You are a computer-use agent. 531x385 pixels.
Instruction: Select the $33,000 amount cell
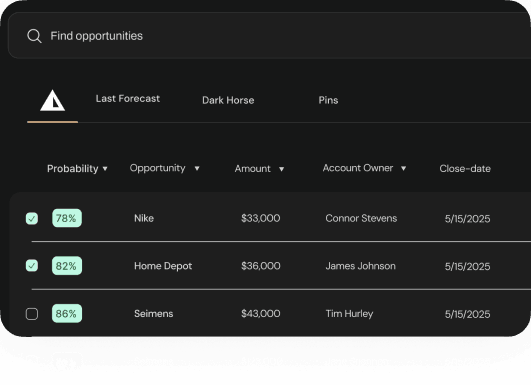[x=261, y=218]
